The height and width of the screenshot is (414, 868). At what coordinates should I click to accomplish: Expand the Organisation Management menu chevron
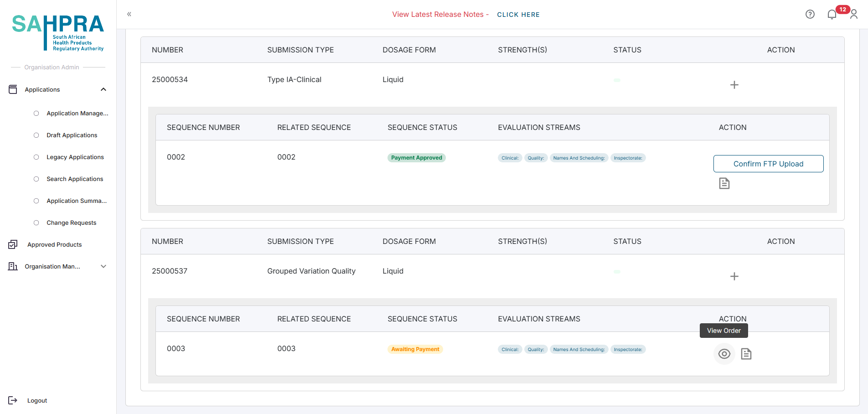[103, 266]
